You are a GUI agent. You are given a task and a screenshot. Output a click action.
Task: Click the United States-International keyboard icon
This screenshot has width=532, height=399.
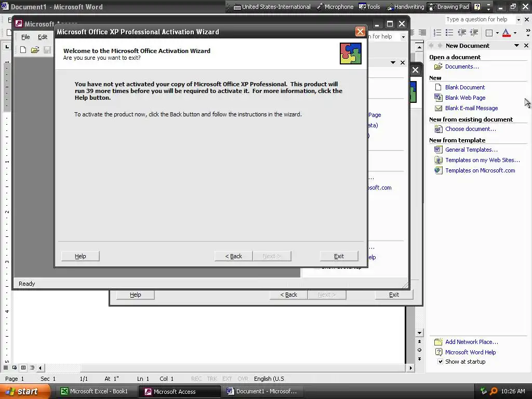coord(237,7)
